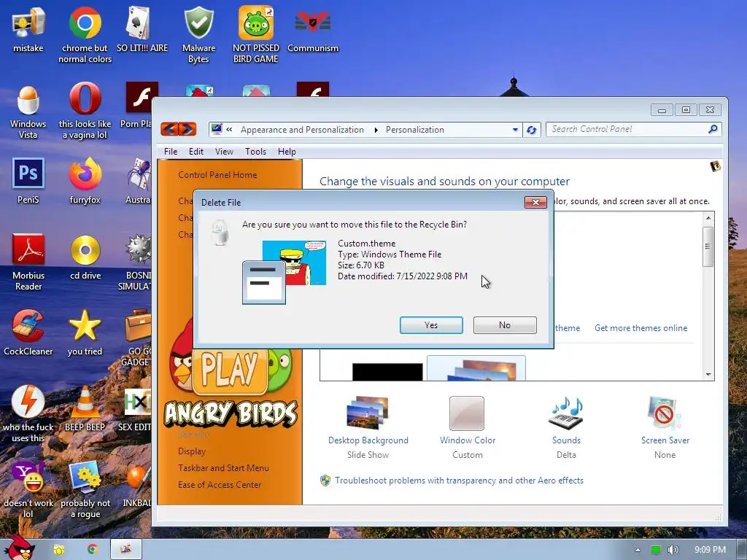The height and width of the screenshot is (560, 747).
Task: Click the help icon in Personalization window
Action: pos(715,166)
